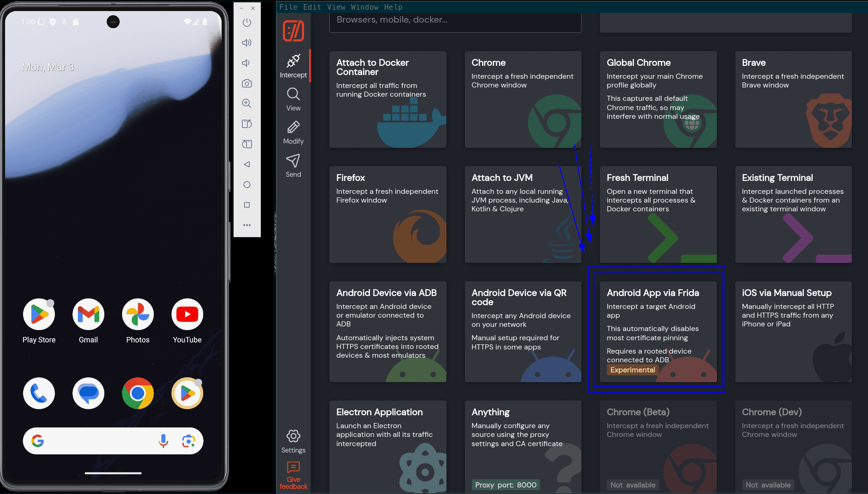The height and width of the screenshot is (494, 868).
Task: Click the emulator Back triangle button
Action: 247,164
